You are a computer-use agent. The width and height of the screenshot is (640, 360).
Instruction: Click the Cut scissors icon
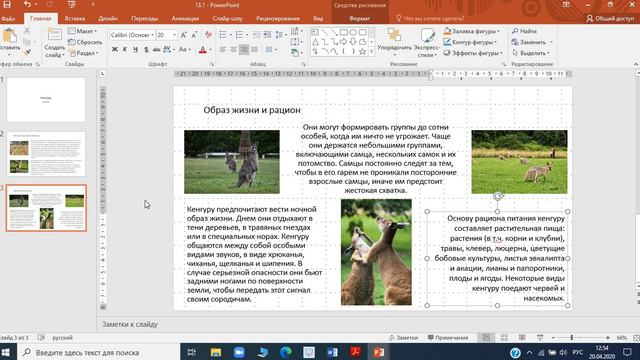[27, 31]
